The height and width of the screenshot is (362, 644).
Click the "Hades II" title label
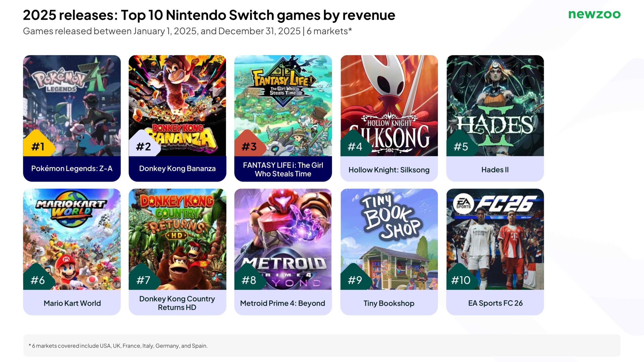[495, 170]
